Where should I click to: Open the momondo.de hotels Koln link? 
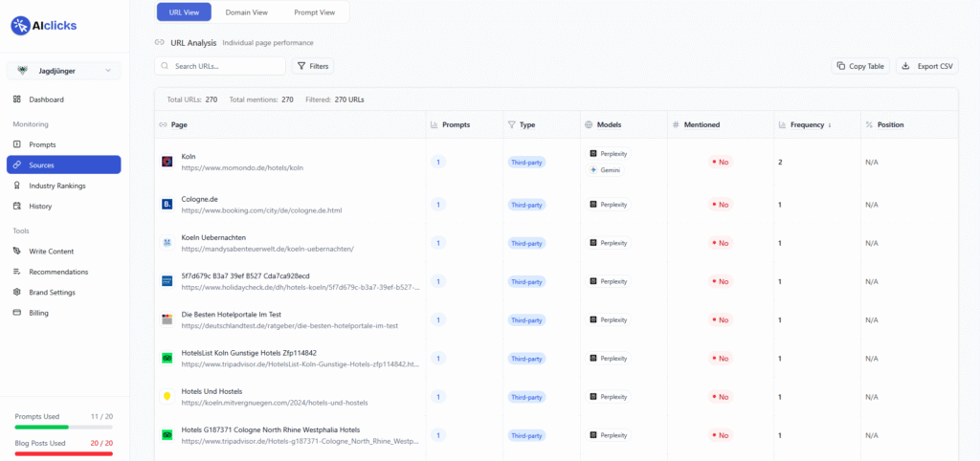[x=241, y=167]
